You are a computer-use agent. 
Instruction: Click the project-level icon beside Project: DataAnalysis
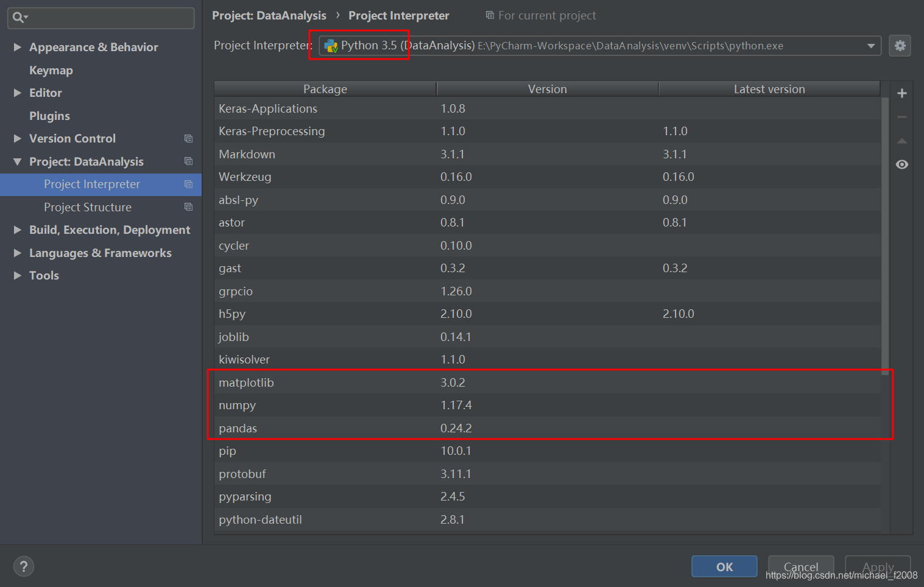point(189,161)
